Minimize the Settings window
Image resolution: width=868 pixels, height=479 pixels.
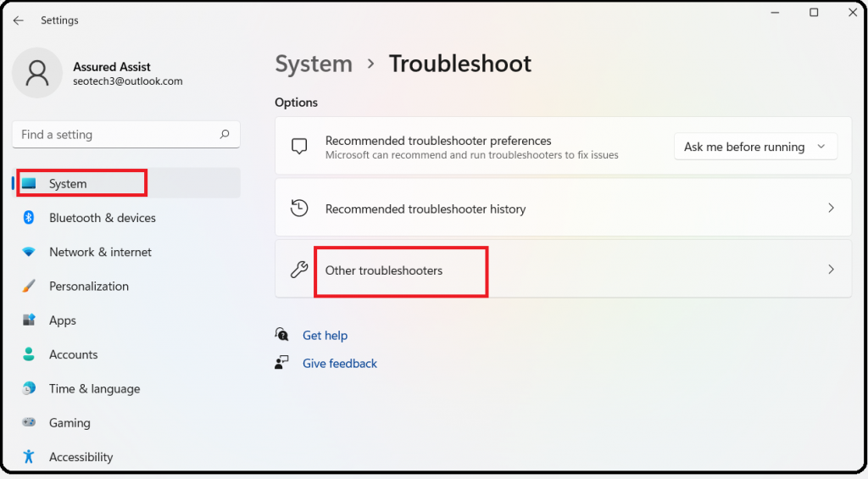775,12
